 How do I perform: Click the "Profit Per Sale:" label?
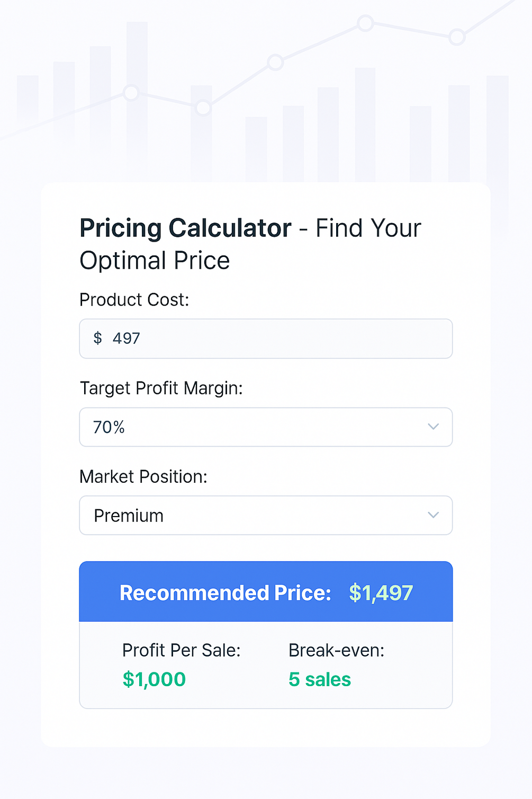(x=181, y=650)
